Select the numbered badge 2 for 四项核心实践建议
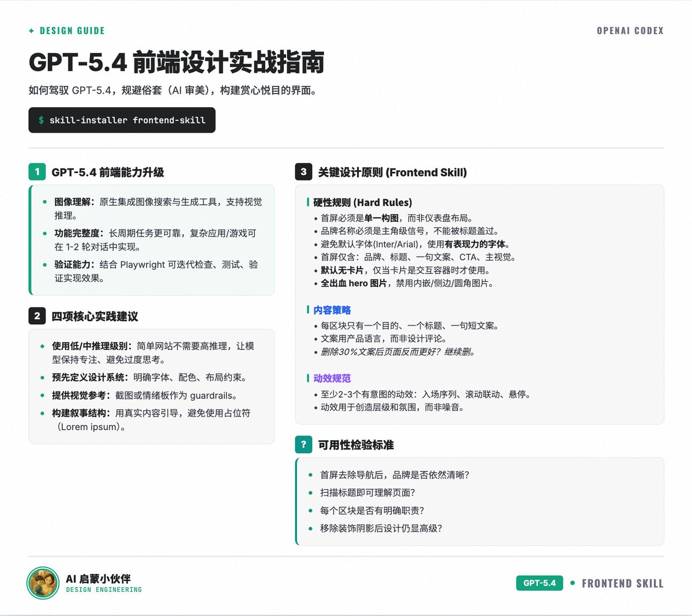Viewport: 692px width, 616px height. click(37, 316)
